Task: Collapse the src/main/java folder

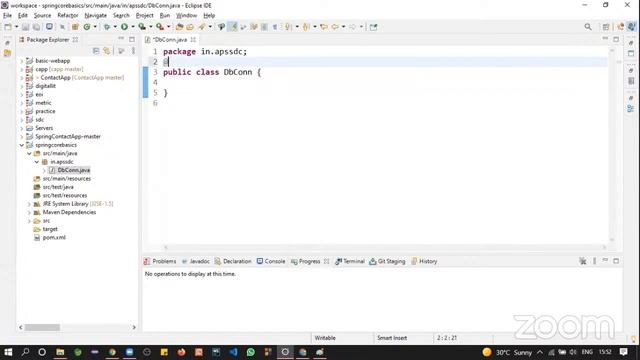Action: click(x=29, y=153)
